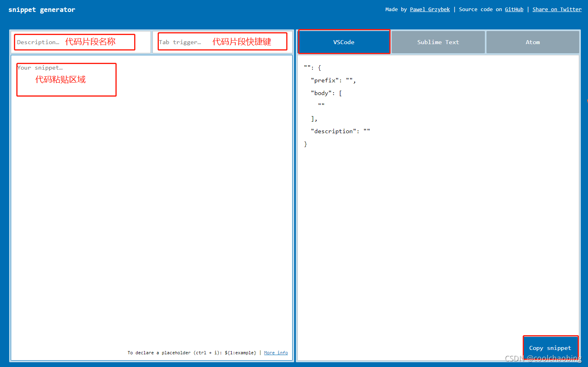Click Share on Twitter link
588x367 pixels.
(x=557, y=10)
